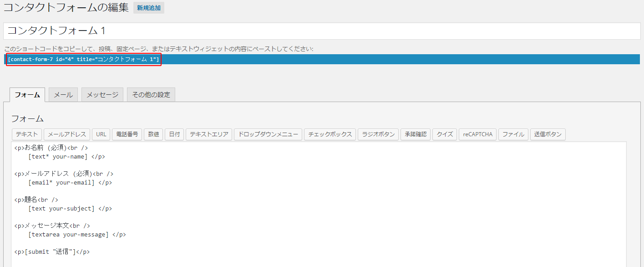The image size is (644, 267).
Task: Click the 題名 label line
Action: pyautogui.click(x=36, y=200)
